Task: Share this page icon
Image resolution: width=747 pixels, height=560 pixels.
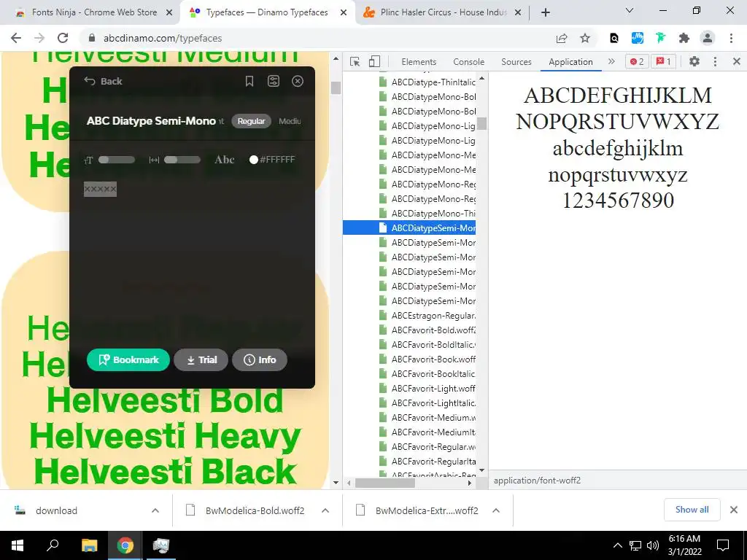Action: pyautogui.click(x=562, y=38)
